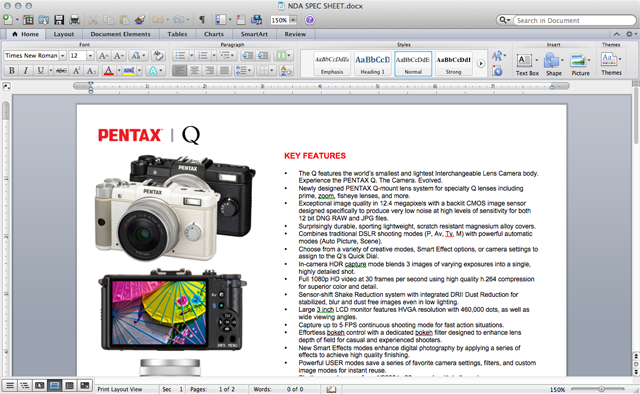640x394 pixels.
Task: Toggle Strikethrough formatting
Action: coord(61,71)
